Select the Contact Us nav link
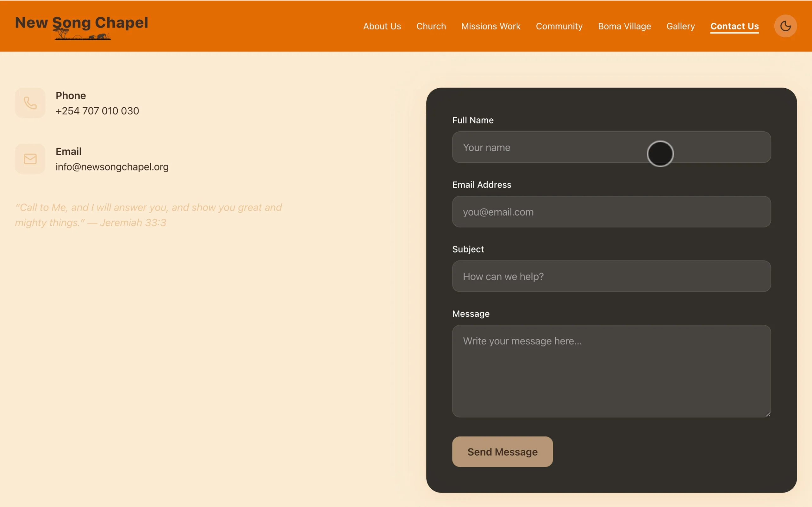Image resolution: width=812 pixels, height=507 pixels. (734, 26)
